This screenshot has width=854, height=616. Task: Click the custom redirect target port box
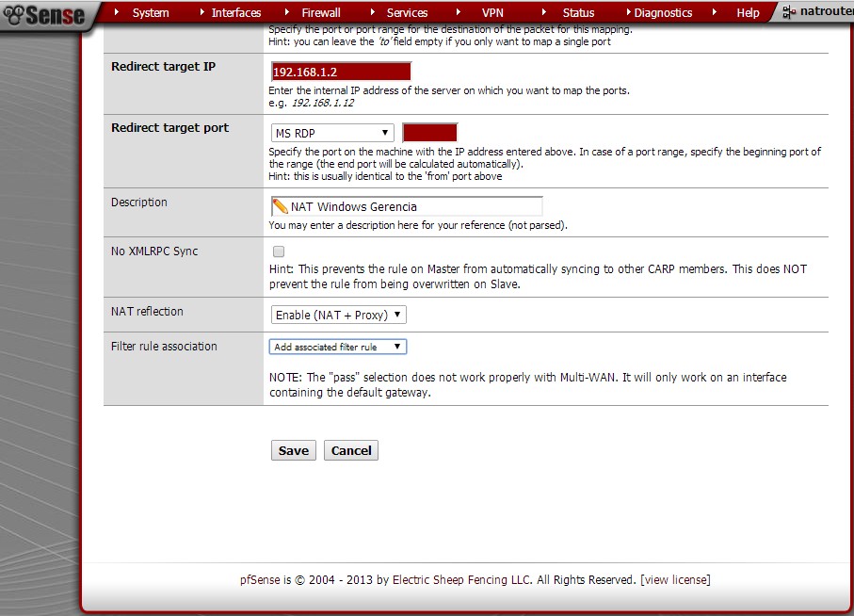pos(429,133)
